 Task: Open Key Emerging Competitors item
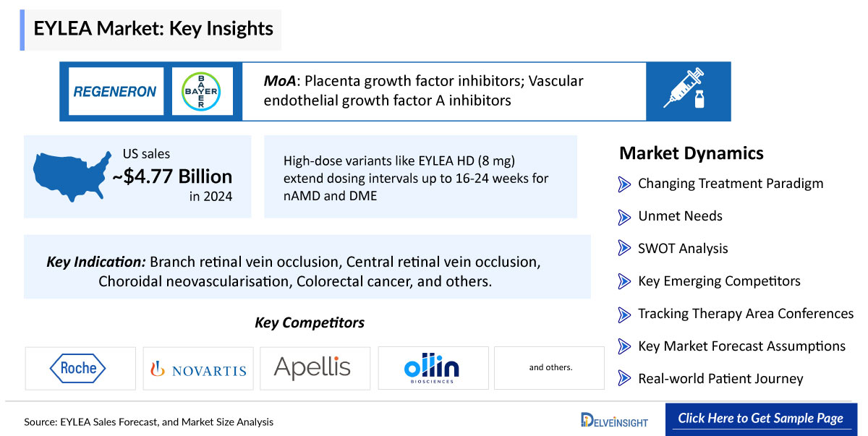(719, 281)
